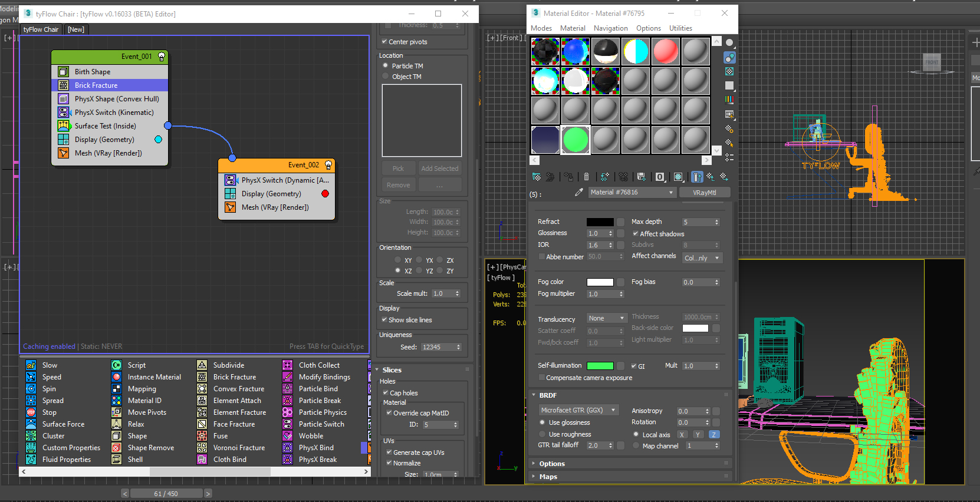Screen dimensions: 980x502
Task: Toggle Show slice lines checkbox
Action: [x=384, y=319]
